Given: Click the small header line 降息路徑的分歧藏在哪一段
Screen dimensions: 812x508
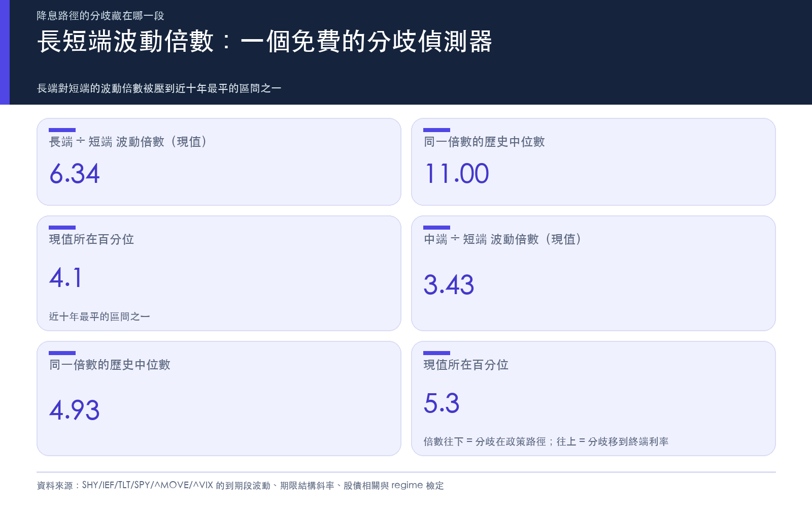Looking at the screenshot, I should [100, 16].
